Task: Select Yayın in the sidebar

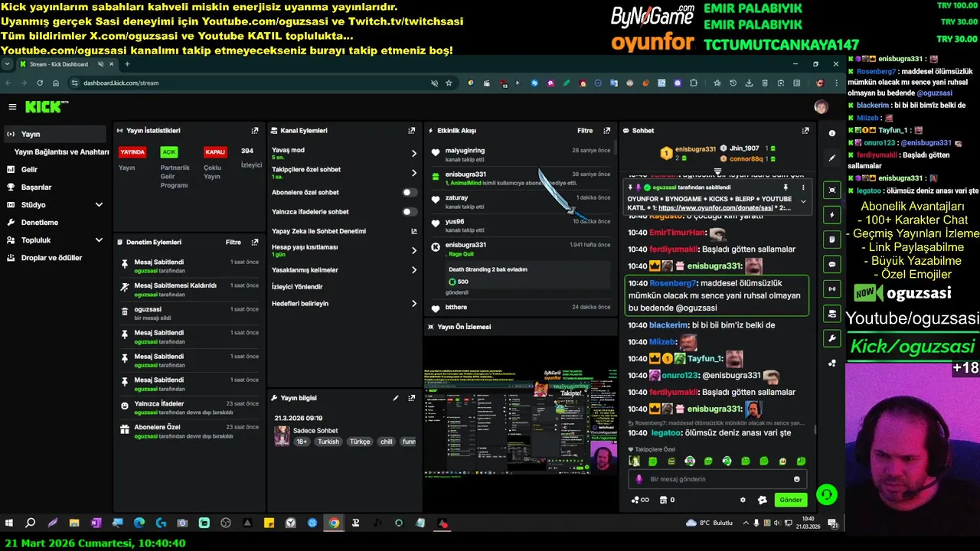Action: coord(55,134)
